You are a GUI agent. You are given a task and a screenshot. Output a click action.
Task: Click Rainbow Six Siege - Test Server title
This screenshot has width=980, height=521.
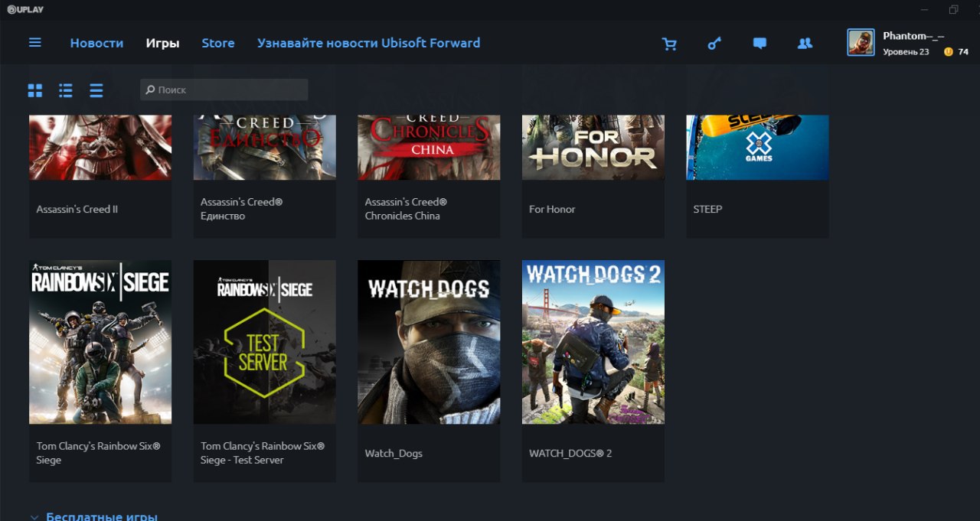coord(263,453)
